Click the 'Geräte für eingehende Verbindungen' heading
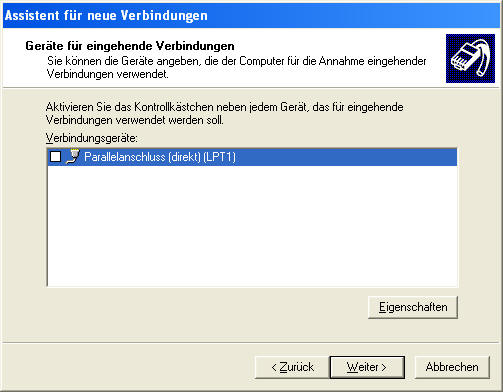Screen dimensions: 503x392 coord(130,46)
